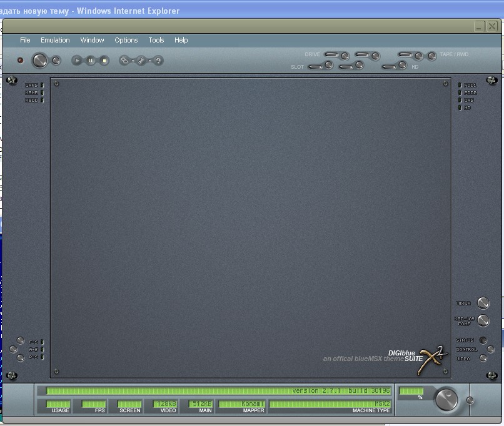Open the File menu

coord(25,40)
